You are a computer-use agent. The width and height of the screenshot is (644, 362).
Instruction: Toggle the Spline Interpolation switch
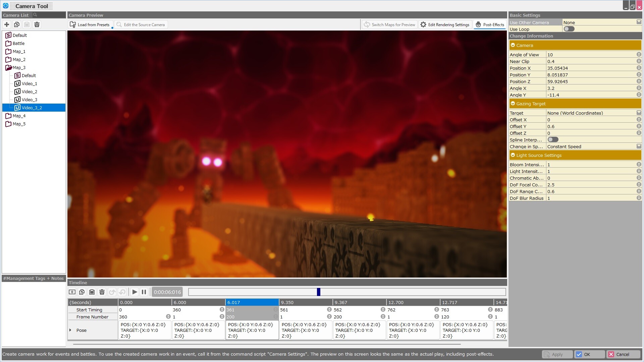[x=553, y=140]
